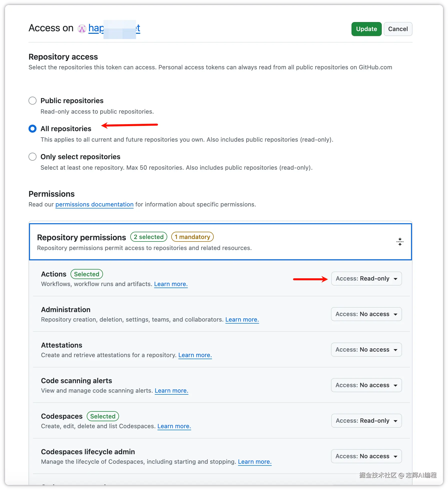This screenshot has height=490, width=448.
Task: Open the permissions documentation link
Action: [x=94, y=204]
